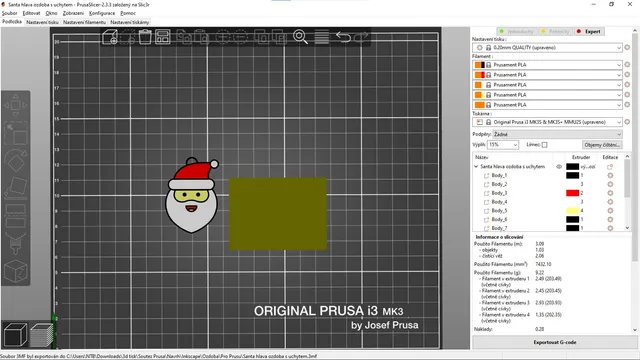Click the Remove instance minus icon
Screen dimensions: 640x360
pos(240,37)
